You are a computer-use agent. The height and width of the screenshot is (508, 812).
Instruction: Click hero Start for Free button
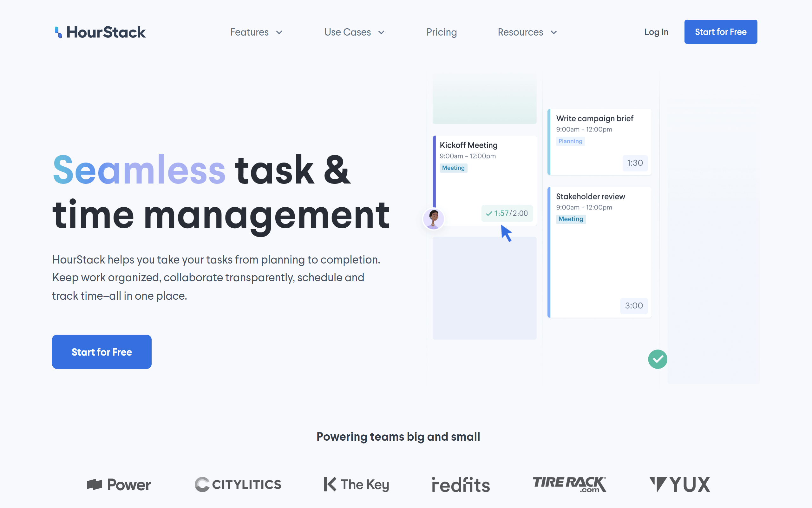(102, 352)
